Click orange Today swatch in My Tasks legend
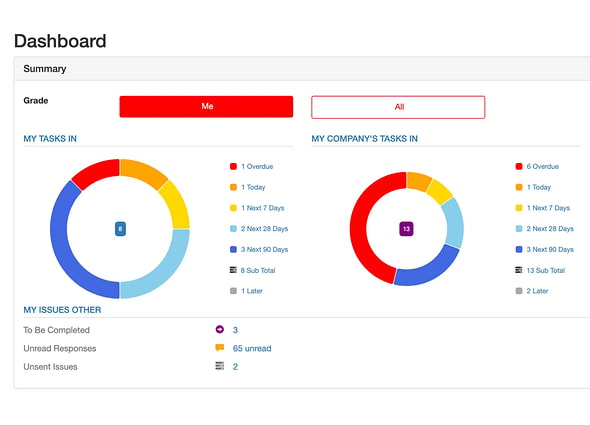The height and width of the screenshot is (425, 590). (233, 187)
